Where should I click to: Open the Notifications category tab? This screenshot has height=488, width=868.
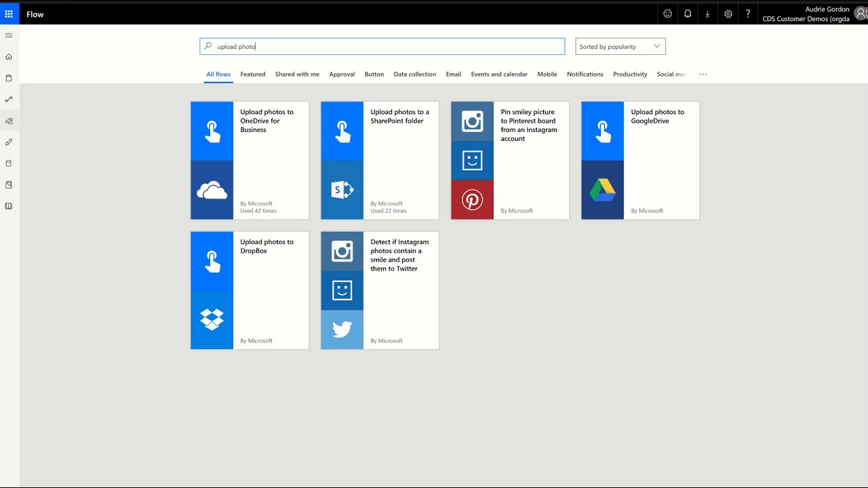point(585,75)
